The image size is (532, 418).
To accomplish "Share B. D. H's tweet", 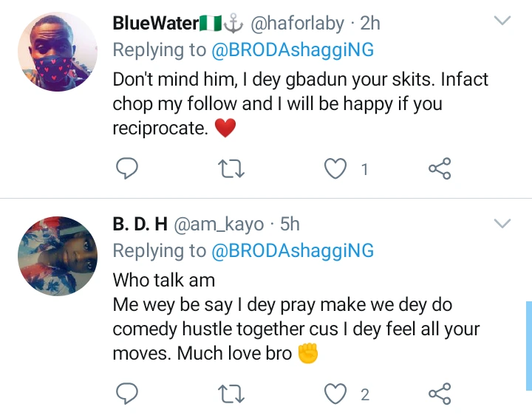I will 440,394.
